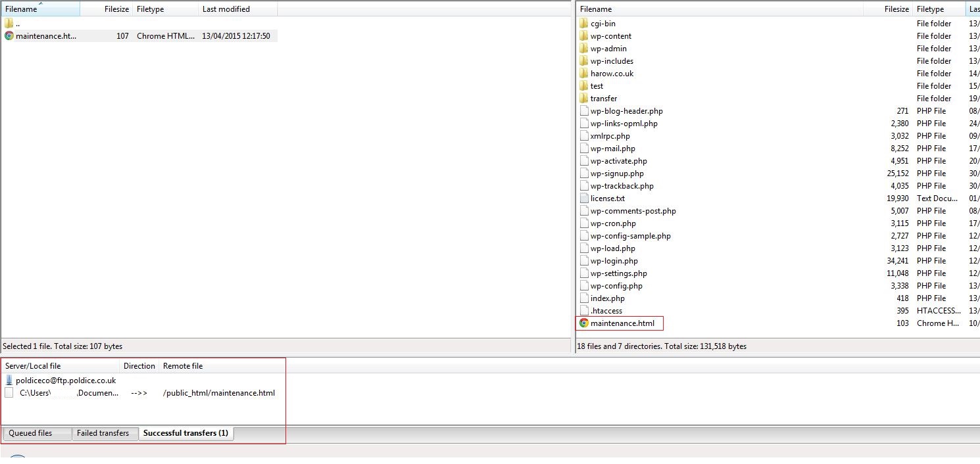This screenshot has height=464, width=980.
Task: Select the transferred file row /public_html/maintenance.html
Action: coord(218,393)
